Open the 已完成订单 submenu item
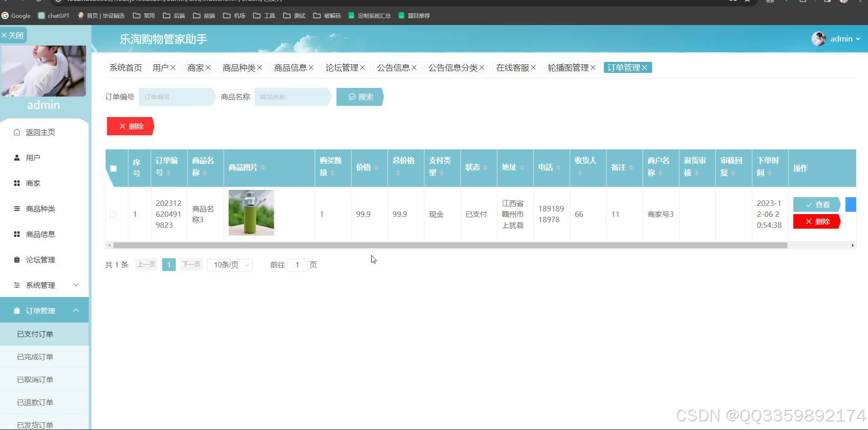The image size is (868, 430). [44, 357]
